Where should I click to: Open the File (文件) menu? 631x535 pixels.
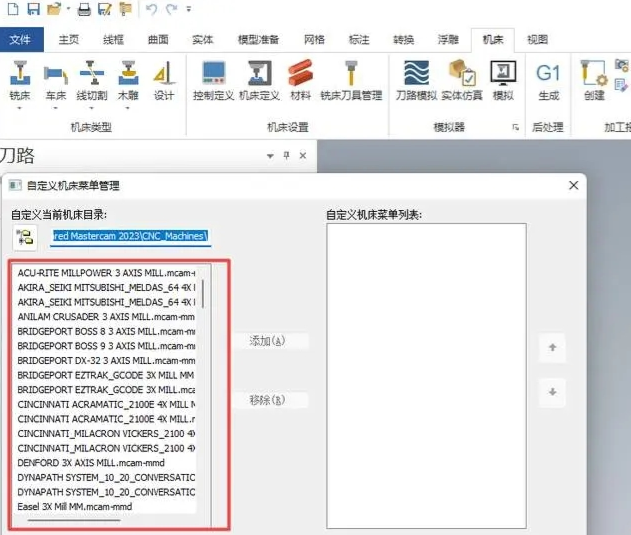click(21, 40)
